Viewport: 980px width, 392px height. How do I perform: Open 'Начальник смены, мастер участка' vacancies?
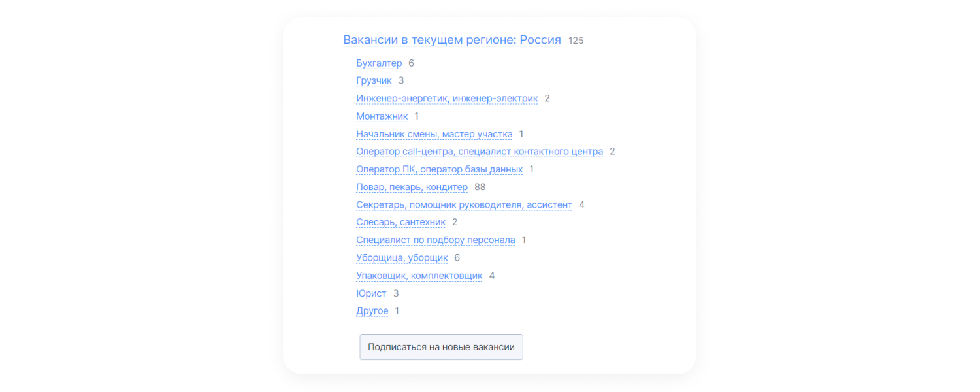click(434, 134)
